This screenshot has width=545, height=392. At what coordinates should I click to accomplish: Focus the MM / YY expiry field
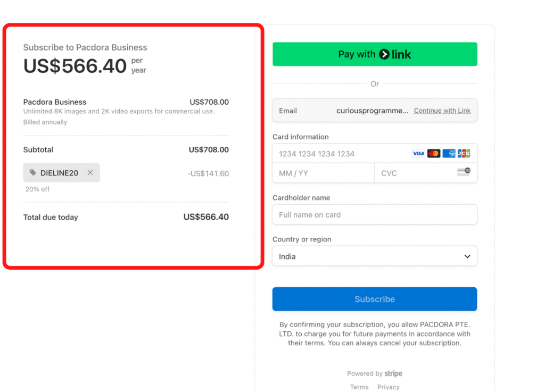pos(324,173)
